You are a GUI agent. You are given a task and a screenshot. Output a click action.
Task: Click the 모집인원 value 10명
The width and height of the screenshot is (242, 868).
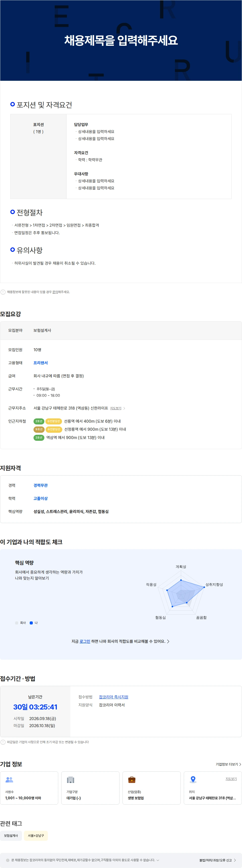(x=37, y=350)
